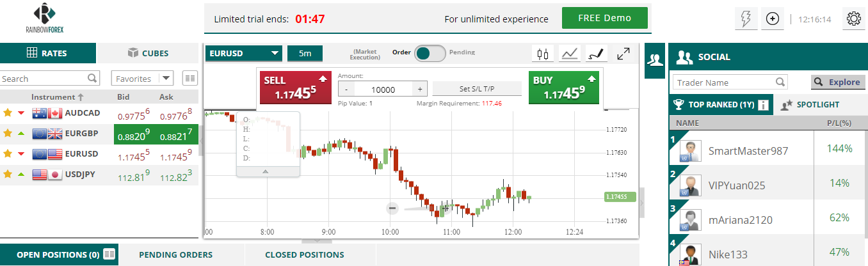Select the line chart indicators icon
868x266 pixels.
pyautogui.click(x=570, y=54)
